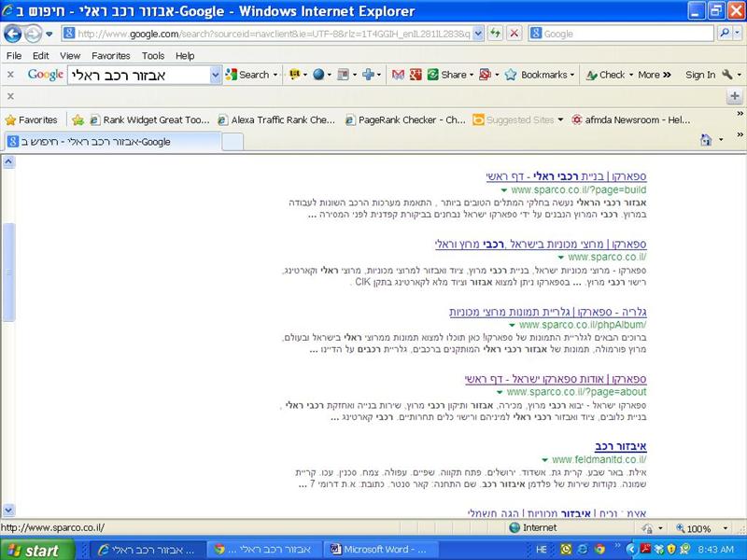This screenshot has height=560, width=747.
Task: Click the Gmail envelope toolbar icon
Action: tap(398, 75)
